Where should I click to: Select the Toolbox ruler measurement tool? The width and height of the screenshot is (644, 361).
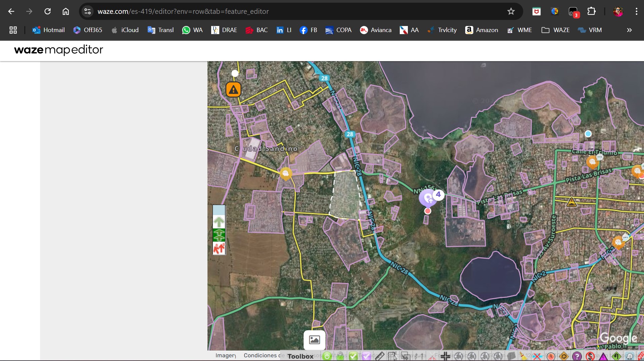[x=379, y=356]
